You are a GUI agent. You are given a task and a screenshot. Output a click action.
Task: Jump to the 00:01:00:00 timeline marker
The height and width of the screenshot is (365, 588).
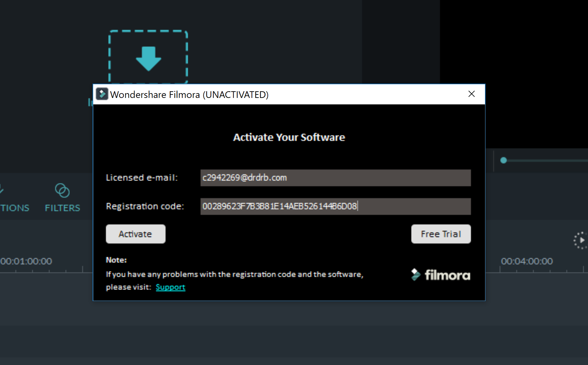point(26,261)
